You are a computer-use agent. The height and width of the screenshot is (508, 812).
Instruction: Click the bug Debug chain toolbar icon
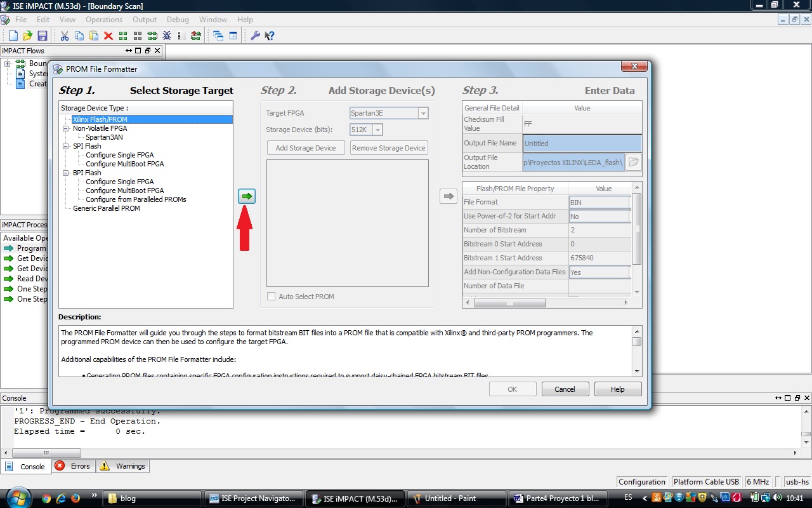pyautogui.click(x=167, y=36)
